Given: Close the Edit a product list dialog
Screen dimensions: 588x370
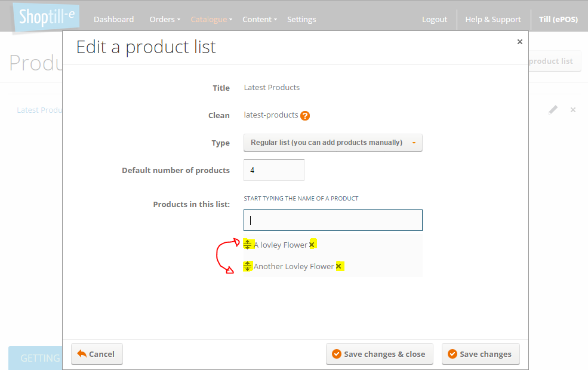Looking at the screenshot, I should 520,42.
